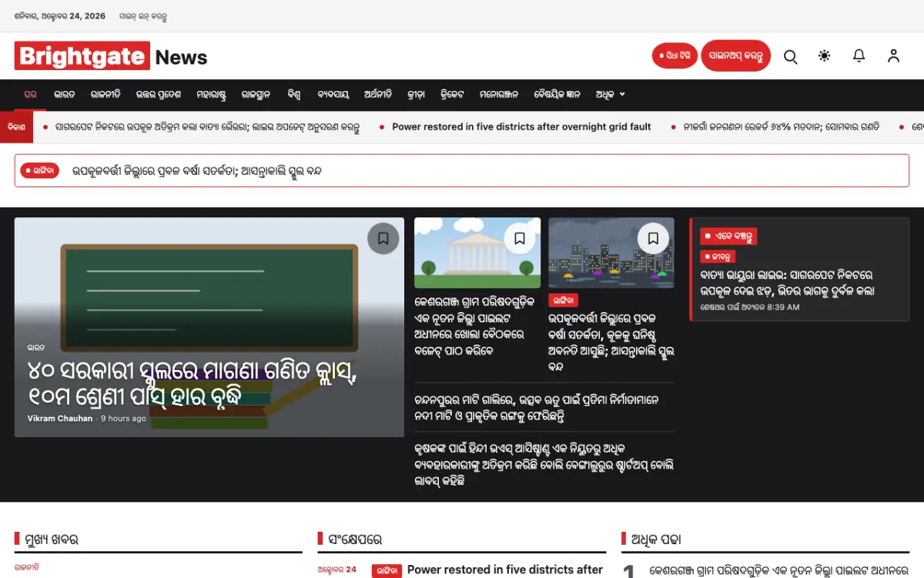Click the 'ରାଜନୀତି' label under 'ମୁଖ୍ୟ ଖବର'

click(x=26, y=567)
